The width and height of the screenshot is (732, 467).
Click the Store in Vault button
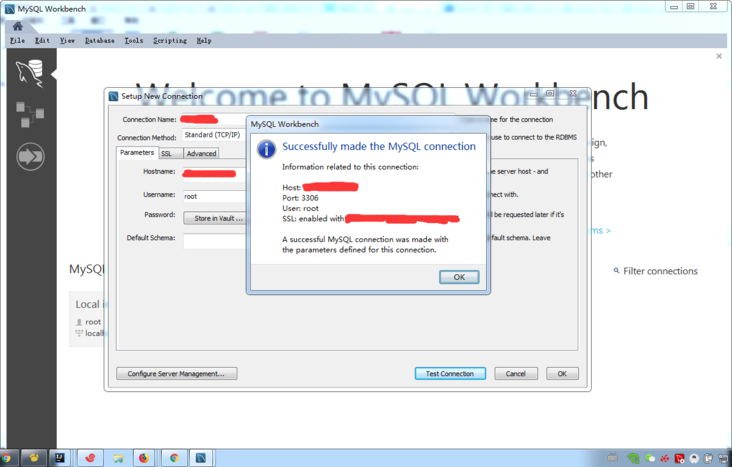(215, 218)
